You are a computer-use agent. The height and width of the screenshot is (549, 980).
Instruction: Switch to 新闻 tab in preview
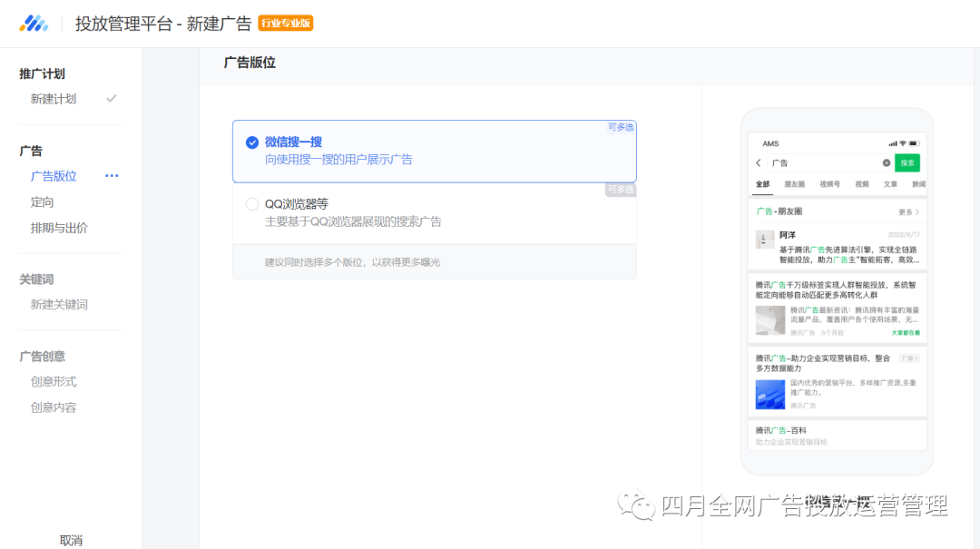[x=918, y=184]
